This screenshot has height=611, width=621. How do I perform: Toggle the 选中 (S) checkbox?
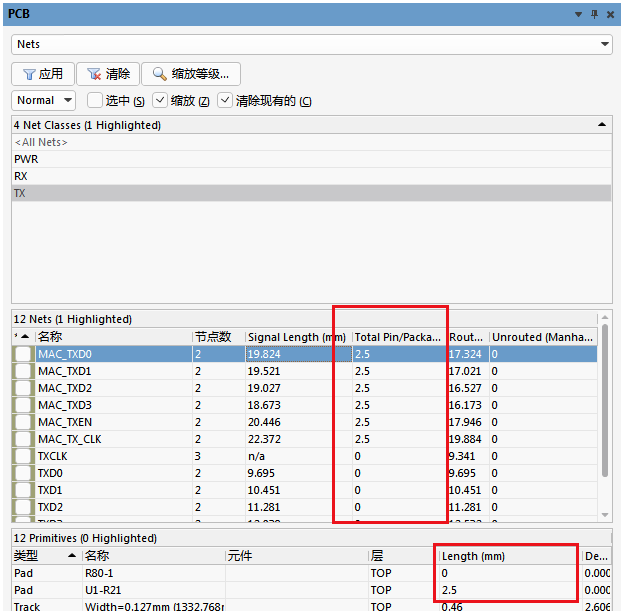(x=95, y=101)
